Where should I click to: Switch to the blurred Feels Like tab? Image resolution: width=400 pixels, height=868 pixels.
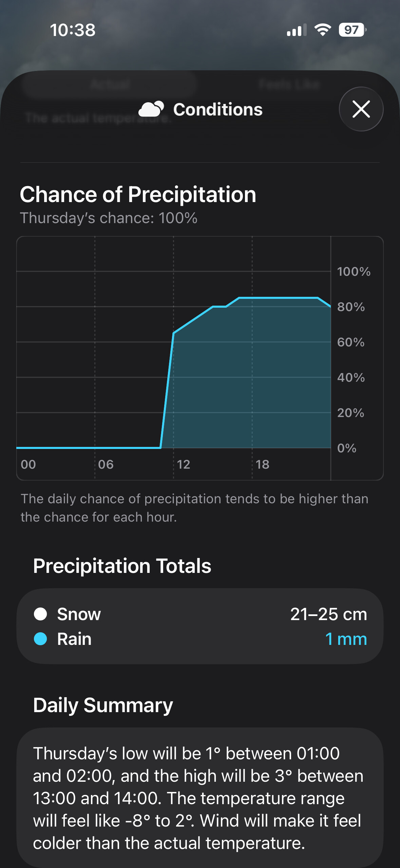click(289, 84)
